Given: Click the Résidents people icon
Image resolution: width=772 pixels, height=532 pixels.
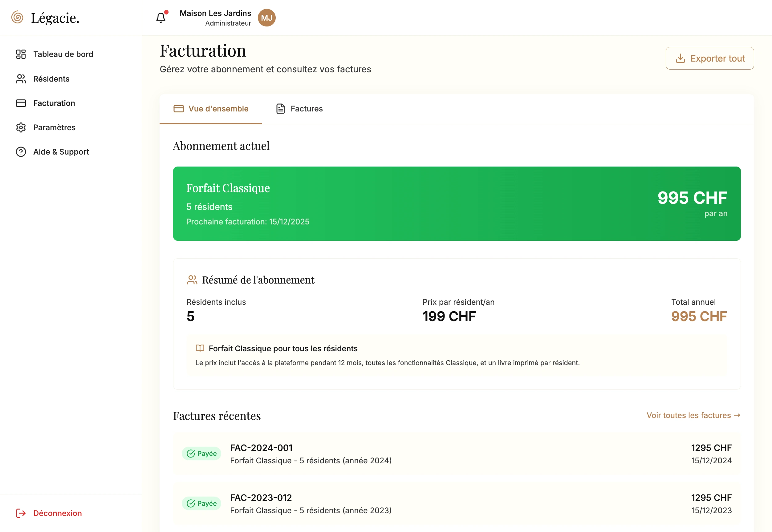Looking at the screenshot, I should tap(21, 79).
